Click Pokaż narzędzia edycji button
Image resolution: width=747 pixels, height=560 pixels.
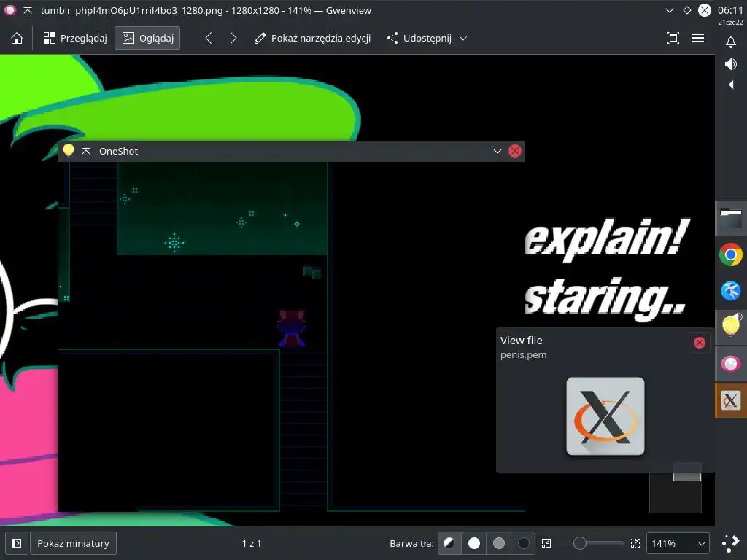click(x=312, y=38)
